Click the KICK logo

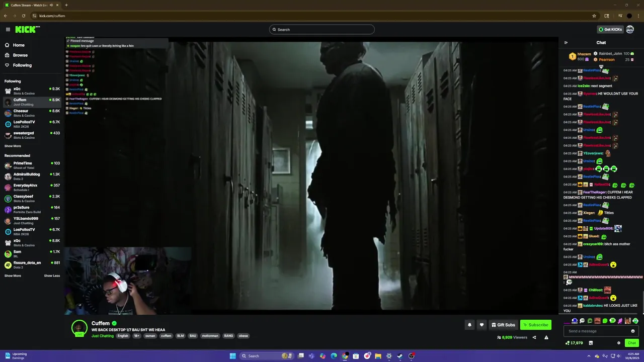coord(27,30)
